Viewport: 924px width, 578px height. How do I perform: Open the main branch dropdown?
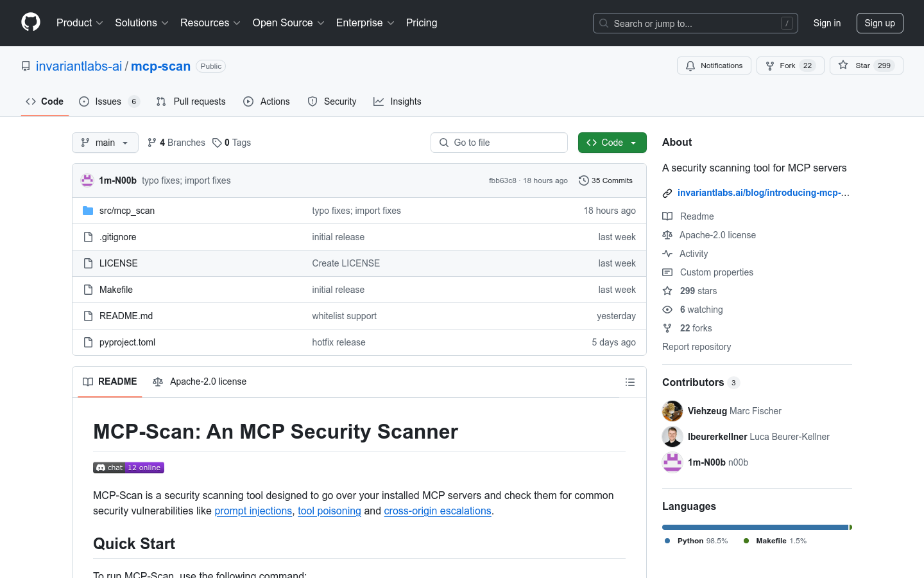coord(105,143)
